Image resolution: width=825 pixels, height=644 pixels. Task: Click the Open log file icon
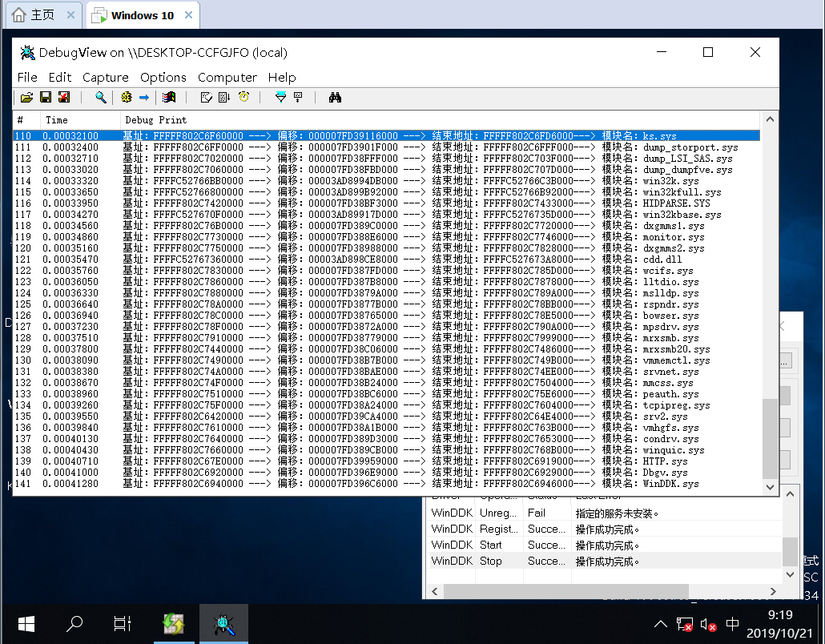coord(27,98)
